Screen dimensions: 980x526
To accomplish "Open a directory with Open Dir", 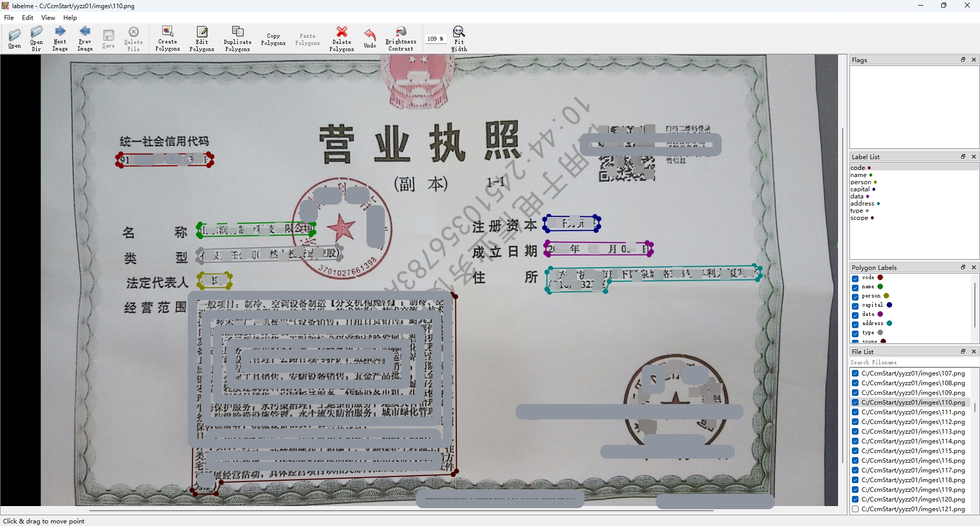I will (x=36, y=38).
